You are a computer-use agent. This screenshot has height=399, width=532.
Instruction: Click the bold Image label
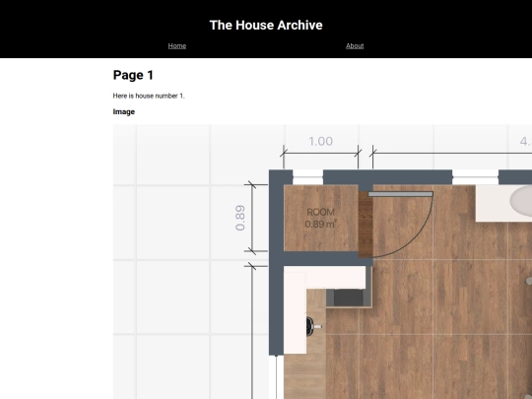pos(124,111)
